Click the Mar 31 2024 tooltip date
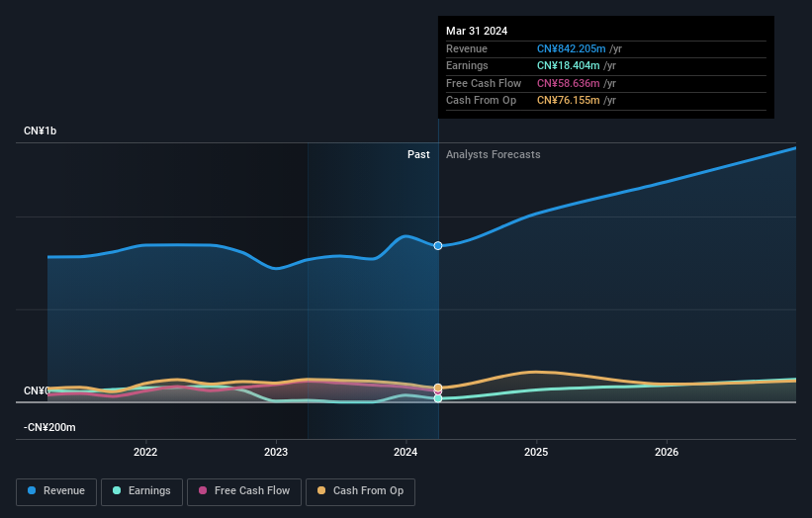This screenshot has height=518, width=812. (477, 31)
